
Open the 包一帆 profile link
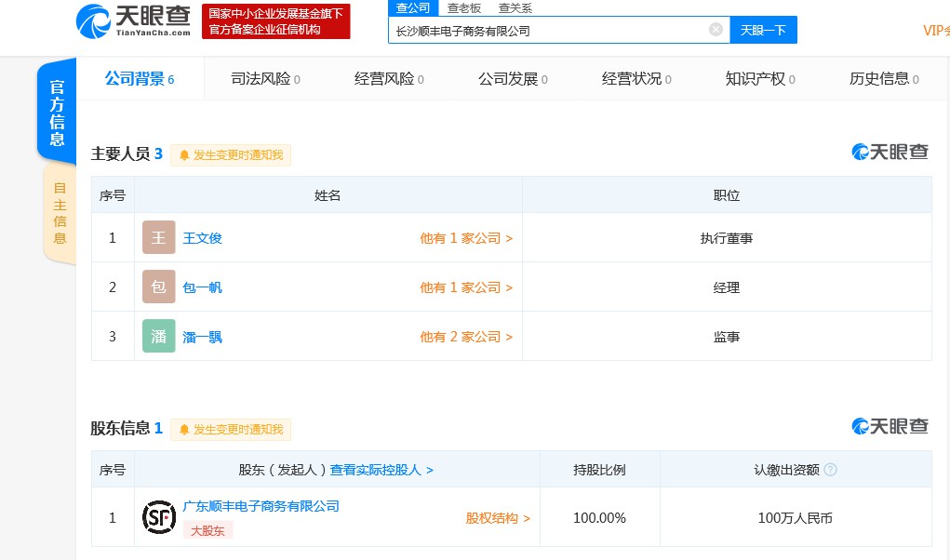point(202,287)
